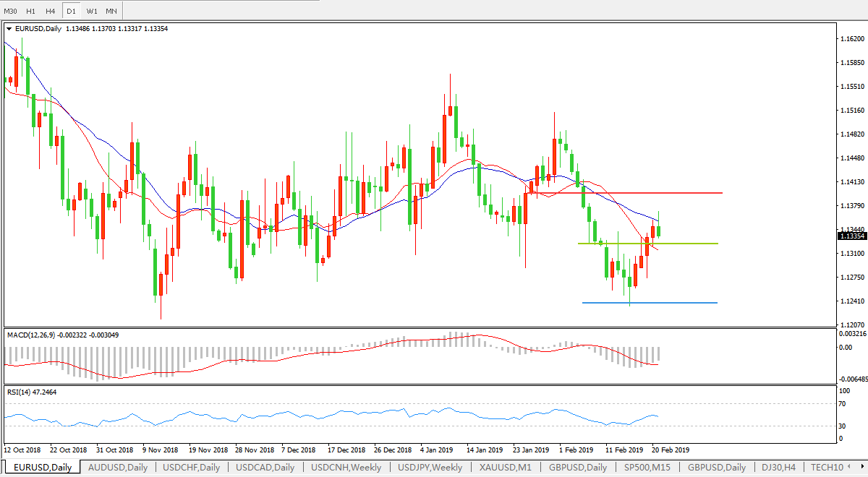Switch to W1 weekly timeframe
The height and width of the screenshot is (477, 868).
tap(91, 11)
